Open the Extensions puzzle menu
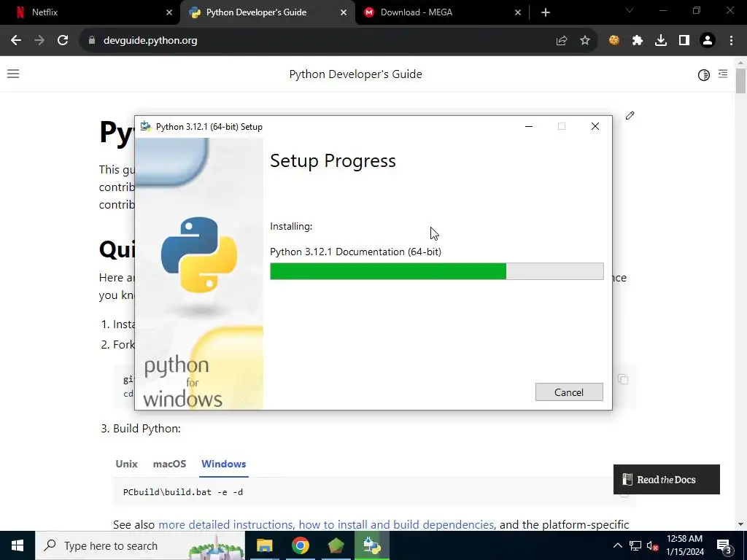This screenshot has width=747, height=560. tap(638, 41)
